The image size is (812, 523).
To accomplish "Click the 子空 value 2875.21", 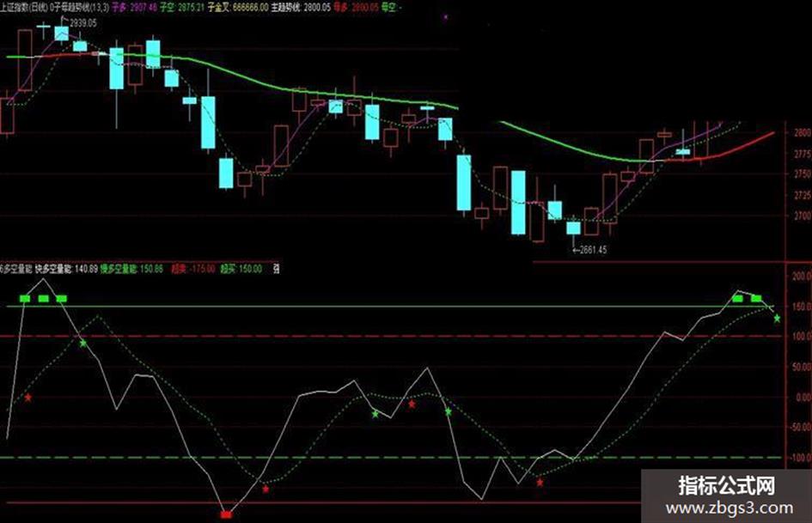I will [191, 8].
